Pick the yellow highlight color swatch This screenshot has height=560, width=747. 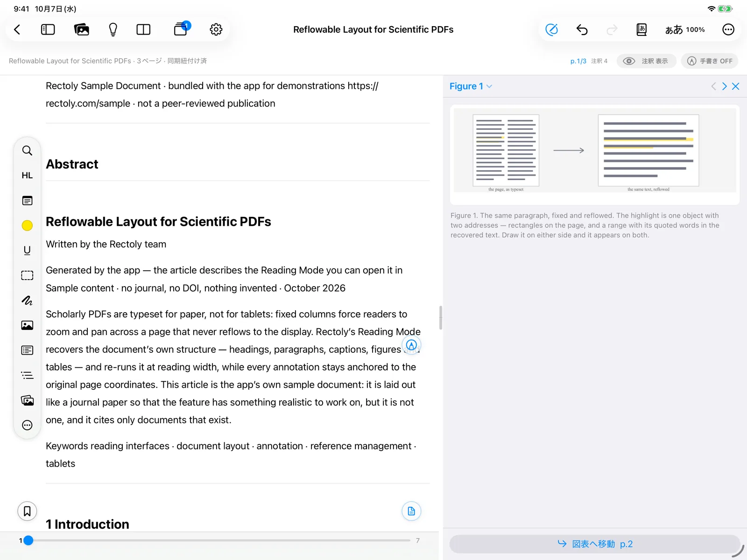tap(27, 225)
